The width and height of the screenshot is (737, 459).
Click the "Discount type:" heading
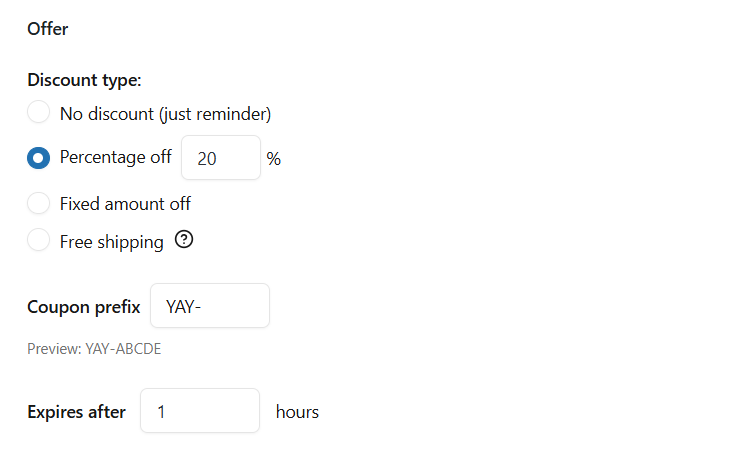(84, 80)
